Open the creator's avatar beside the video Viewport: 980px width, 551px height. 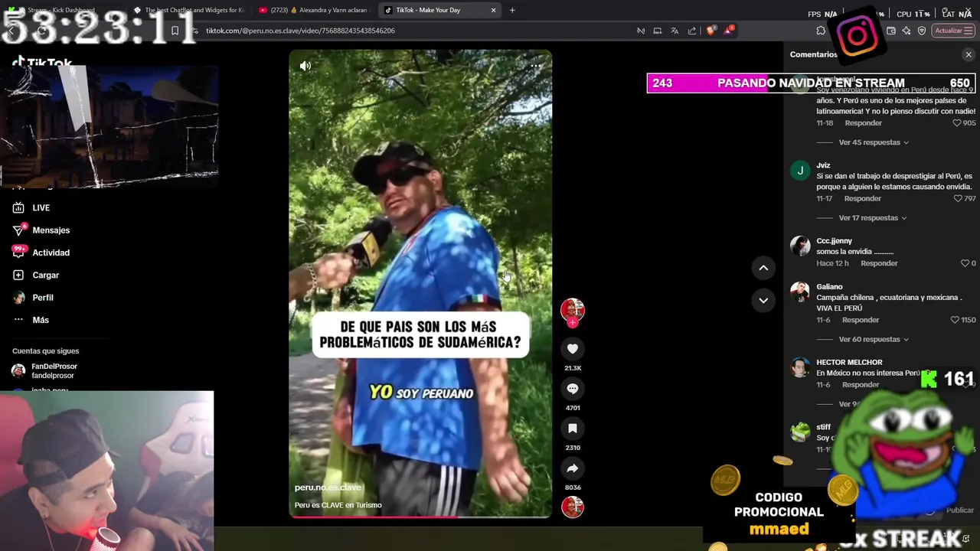(x=572, y=309)
